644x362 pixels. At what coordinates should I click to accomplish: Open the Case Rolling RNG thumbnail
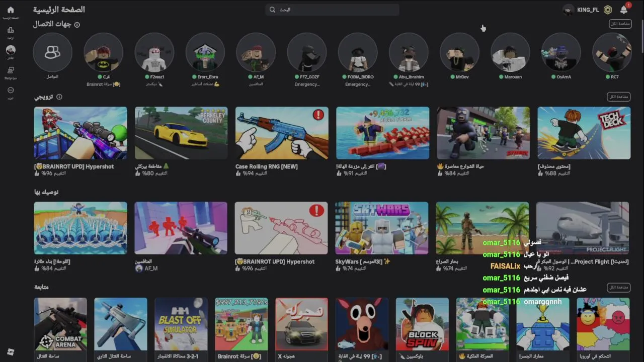[x=282, y=133]
